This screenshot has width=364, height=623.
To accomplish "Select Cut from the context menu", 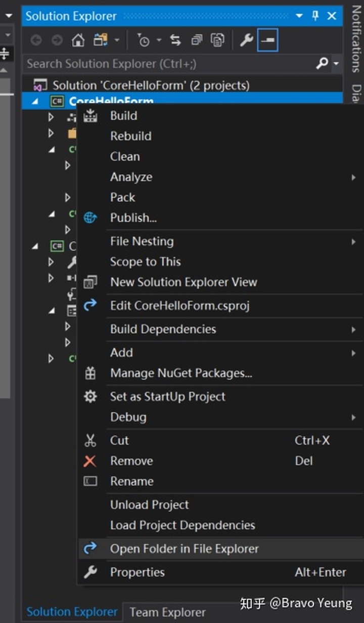I will (x=220, y=440).
